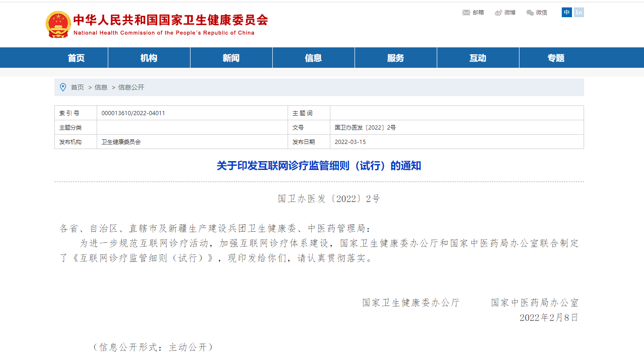Click the 邮箱 text link
The image size is (644, 358).
tap(478, 13)
